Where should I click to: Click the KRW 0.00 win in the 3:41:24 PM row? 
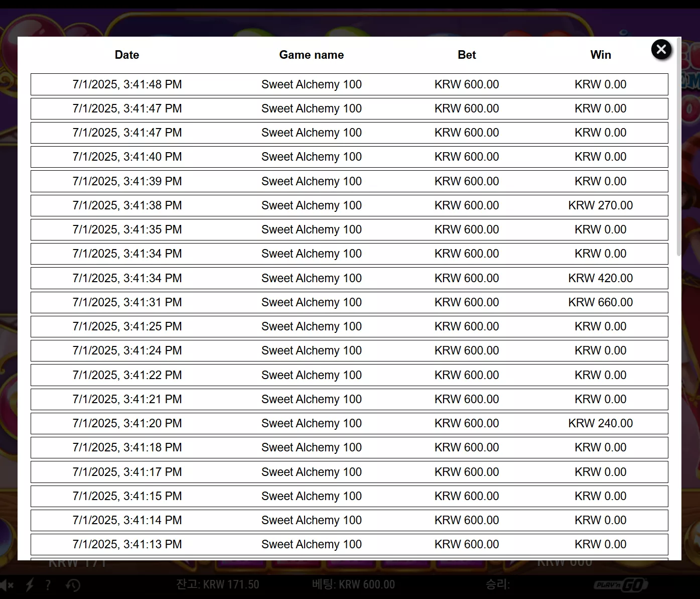[x=601, y=350]
